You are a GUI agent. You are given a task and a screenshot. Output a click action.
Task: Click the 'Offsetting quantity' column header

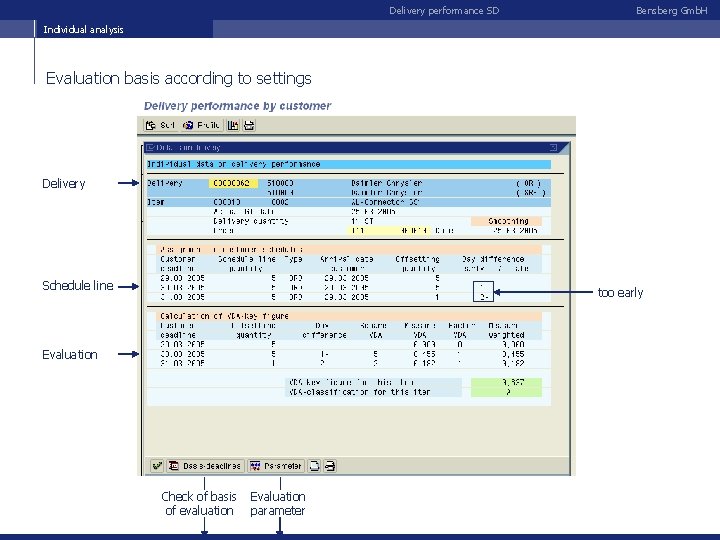pos(417,264)
